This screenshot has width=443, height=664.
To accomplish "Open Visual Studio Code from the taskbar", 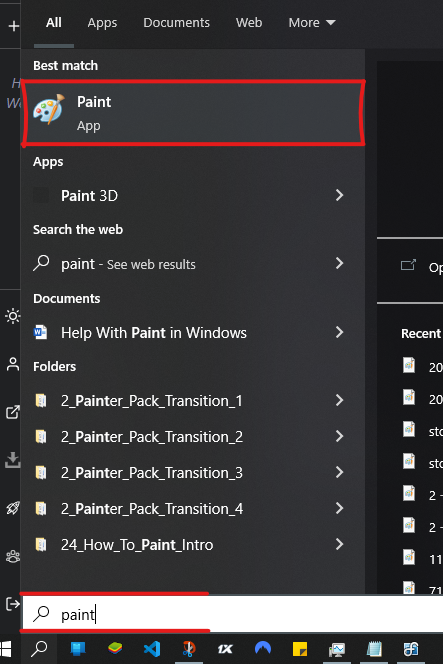I will tap(152, 649).
